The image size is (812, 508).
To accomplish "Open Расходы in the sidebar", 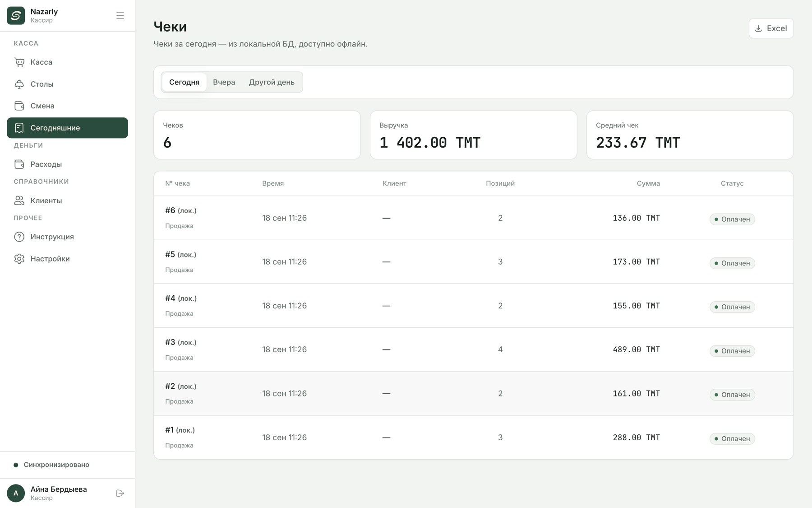I will tap(67, 164).
